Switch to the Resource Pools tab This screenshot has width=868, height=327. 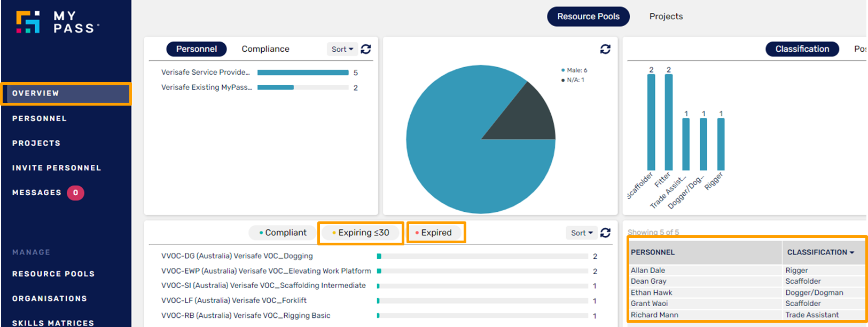point(588,17)
